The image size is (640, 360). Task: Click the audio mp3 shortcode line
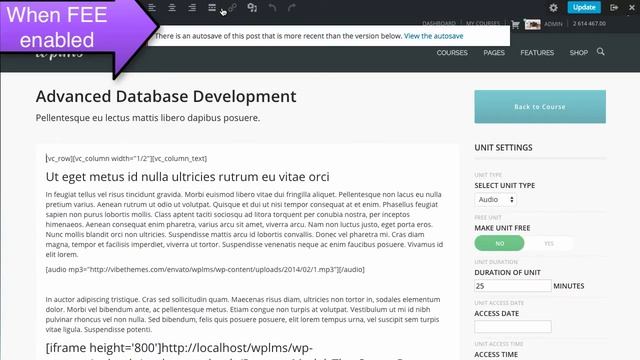(x=205, y=269)
